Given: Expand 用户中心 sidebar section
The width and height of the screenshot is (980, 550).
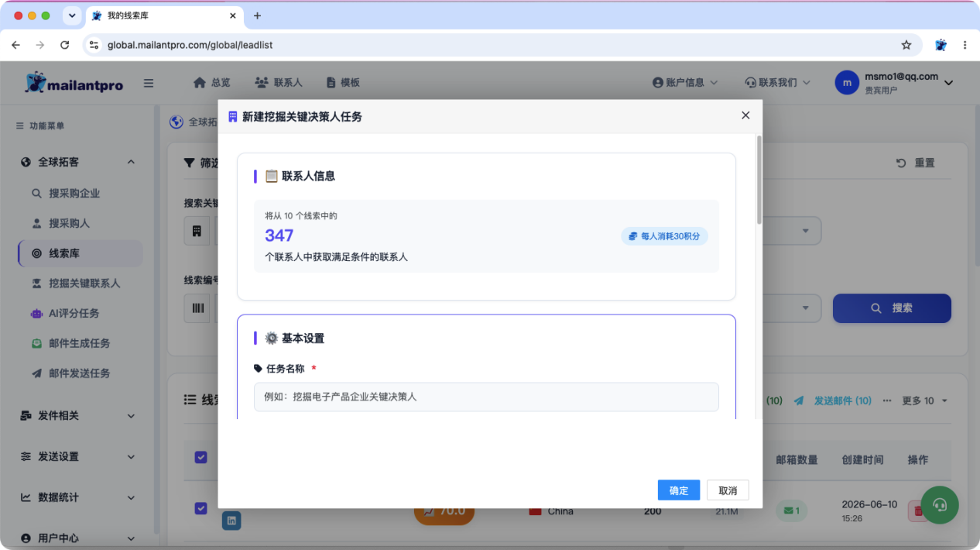Looking at the screenshot, I should point(77,538).
